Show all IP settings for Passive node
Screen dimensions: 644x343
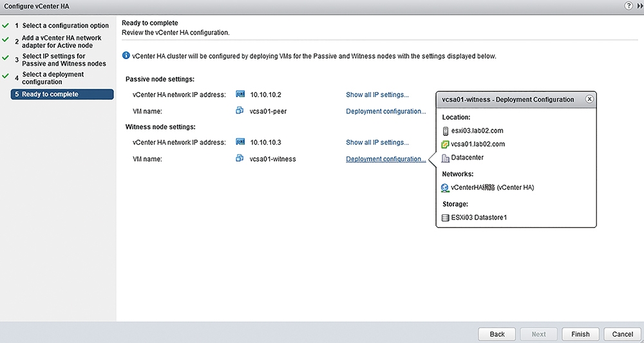coord(377,95)
